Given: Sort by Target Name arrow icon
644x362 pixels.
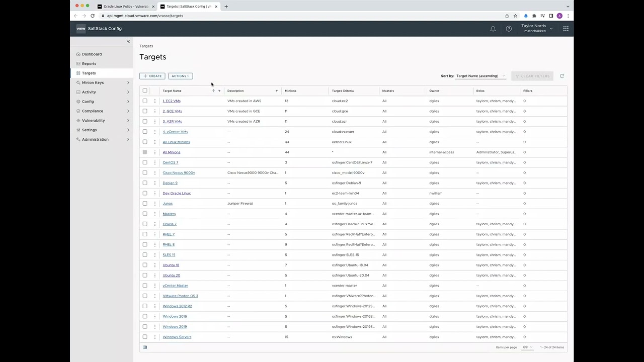Looking at the screenshot, I should tap(213, 91).
